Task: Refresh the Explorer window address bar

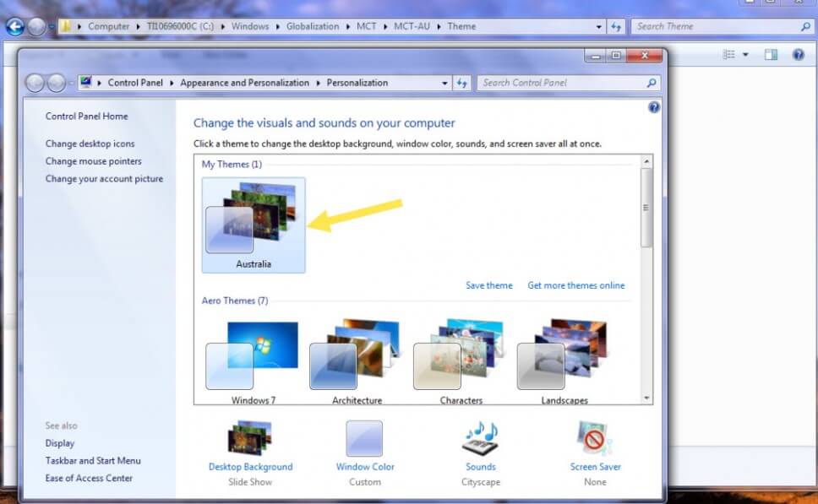Action: pos(616,26)
